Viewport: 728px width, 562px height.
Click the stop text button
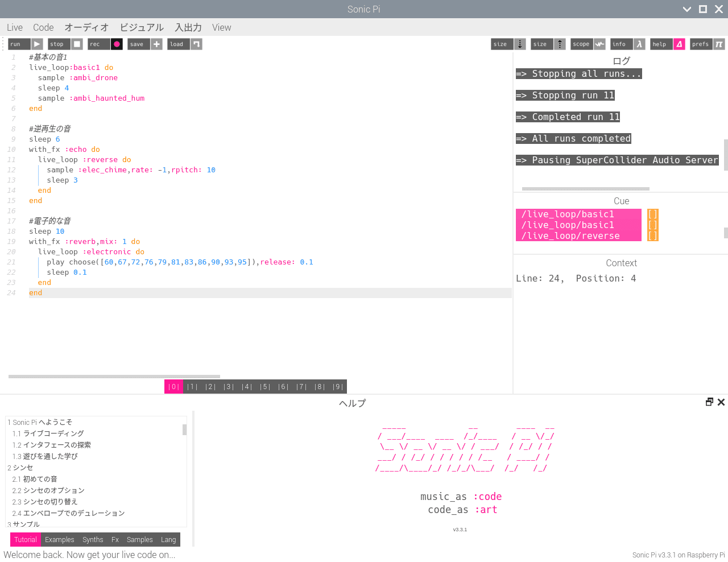tap(59, 44)
